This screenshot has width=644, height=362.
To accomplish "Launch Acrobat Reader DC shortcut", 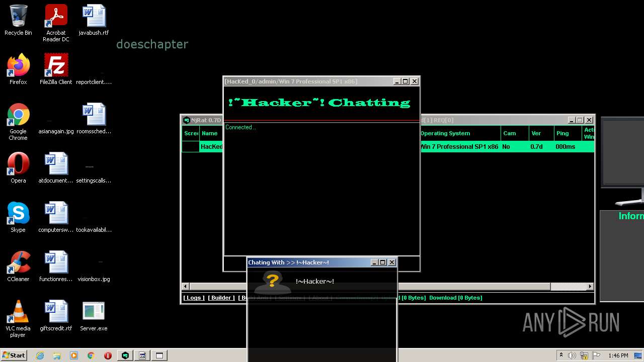I will pyautogui.click(x=56, y=23).
